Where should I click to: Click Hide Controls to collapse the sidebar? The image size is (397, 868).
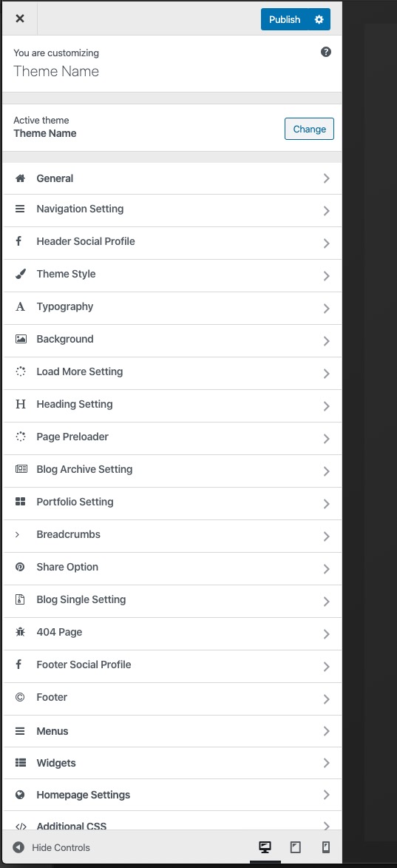(x=51, y=847)
